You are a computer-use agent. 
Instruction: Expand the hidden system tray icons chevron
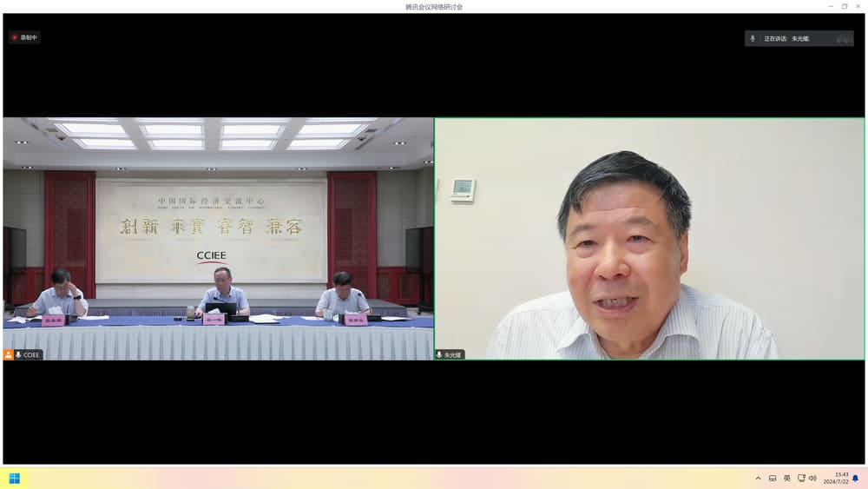point(758,478)
